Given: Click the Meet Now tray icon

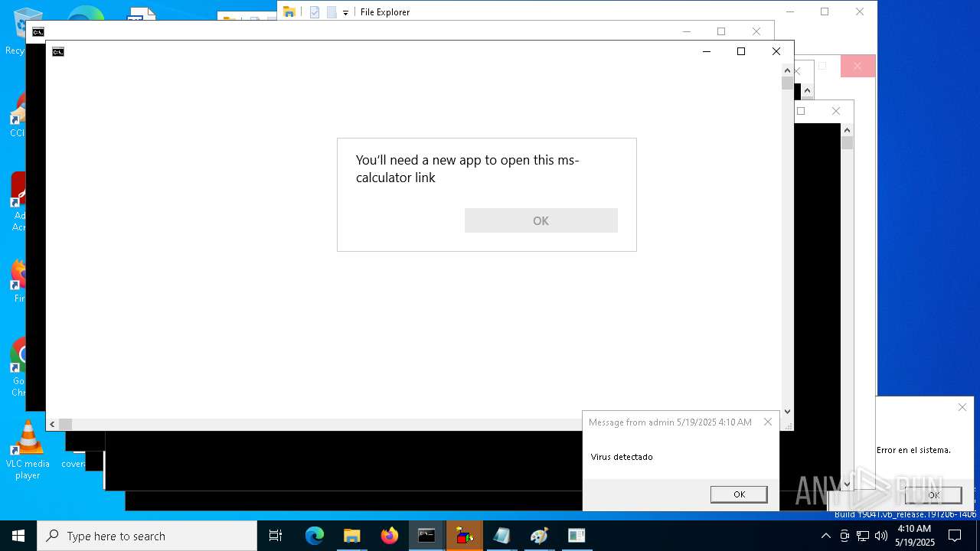Looking at the screenshot, I should click(844, 536).
